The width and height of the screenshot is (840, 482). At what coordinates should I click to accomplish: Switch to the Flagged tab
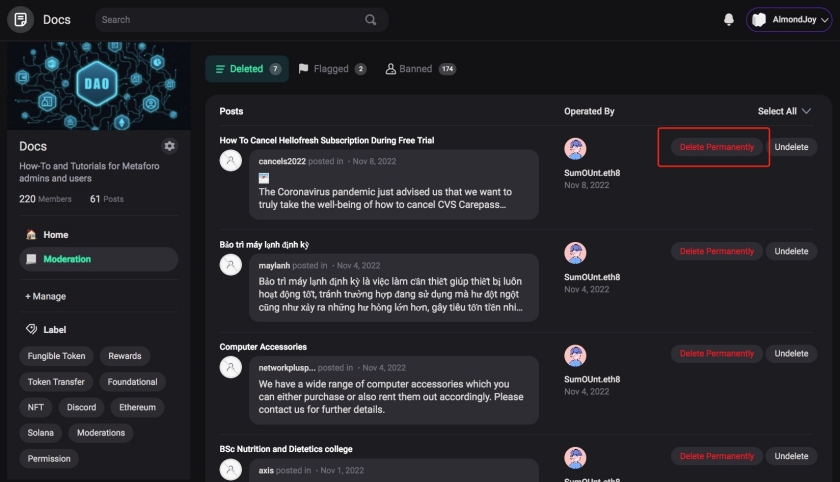[332, 69]
